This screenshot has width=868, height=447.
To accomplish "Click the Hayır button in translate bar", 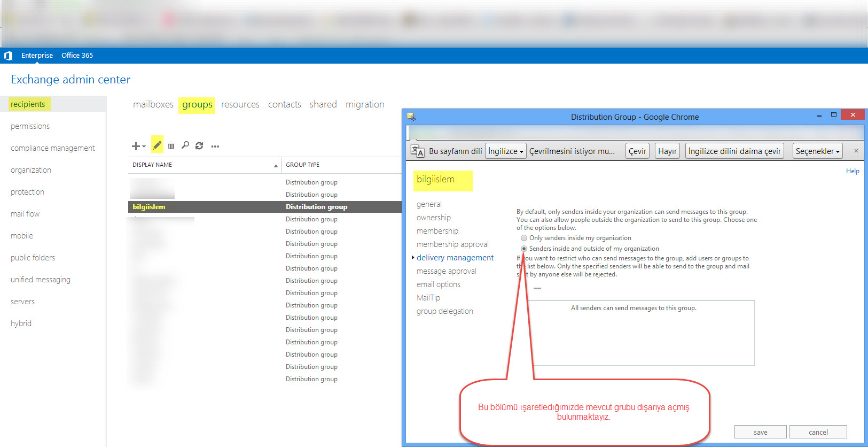I will point(667,151).
